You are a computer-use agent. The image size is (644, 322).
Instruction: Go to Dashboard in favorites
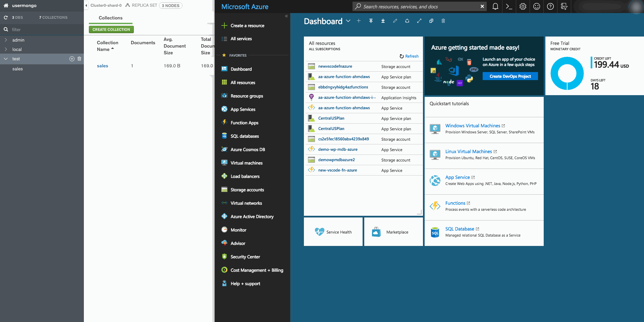[x=241, y=69]
